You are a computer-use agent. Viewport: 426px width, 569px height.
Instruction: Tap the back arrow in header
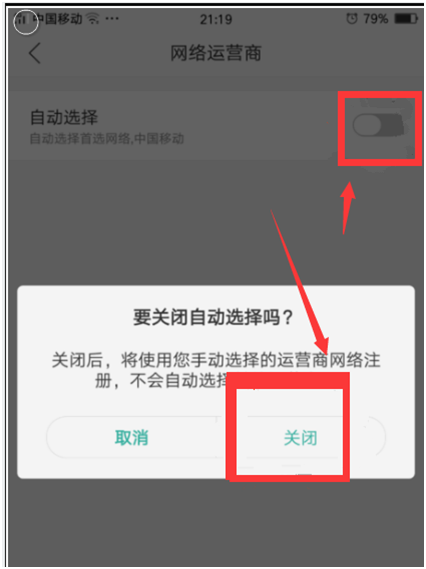(x=34, y=53)
